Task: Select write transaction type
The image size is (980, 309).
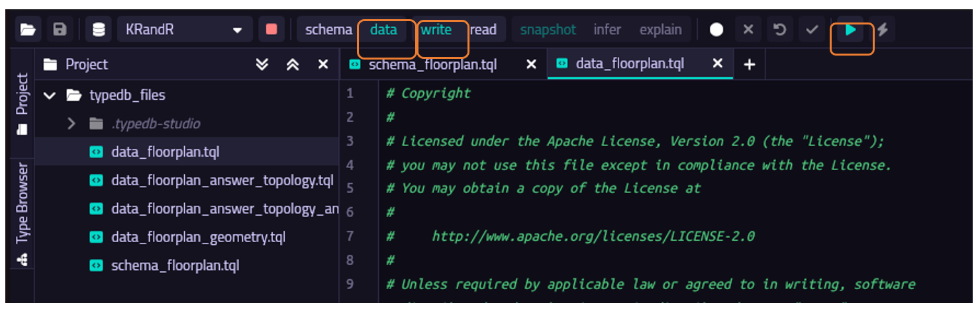Action: tap(436, 30)
